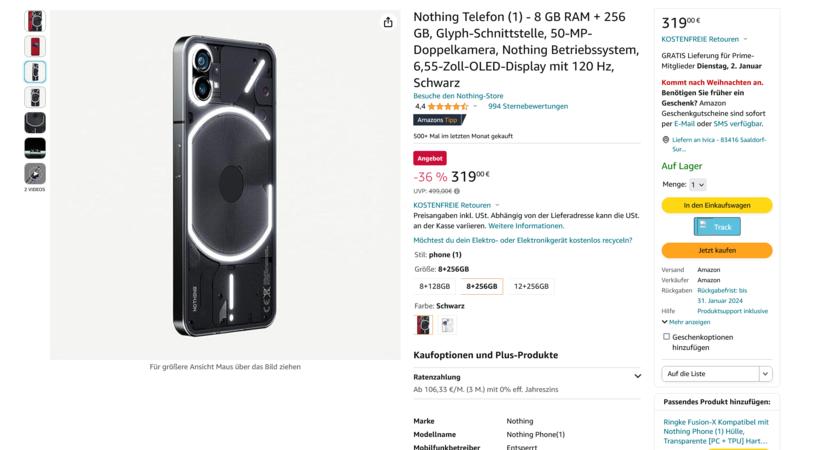Expand Mehr anzeigen details
The height and width of the screenshot is (450, 829).
(686, 322)
